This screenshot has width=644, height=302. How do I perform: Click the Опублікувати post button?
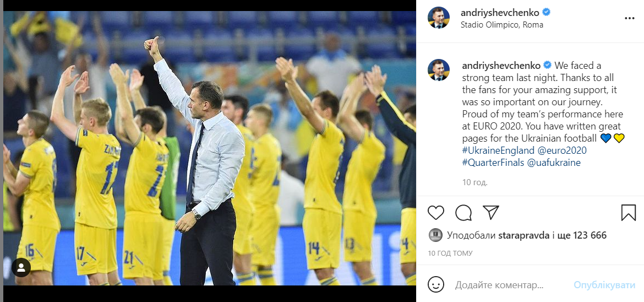click(x=604, y=285)
